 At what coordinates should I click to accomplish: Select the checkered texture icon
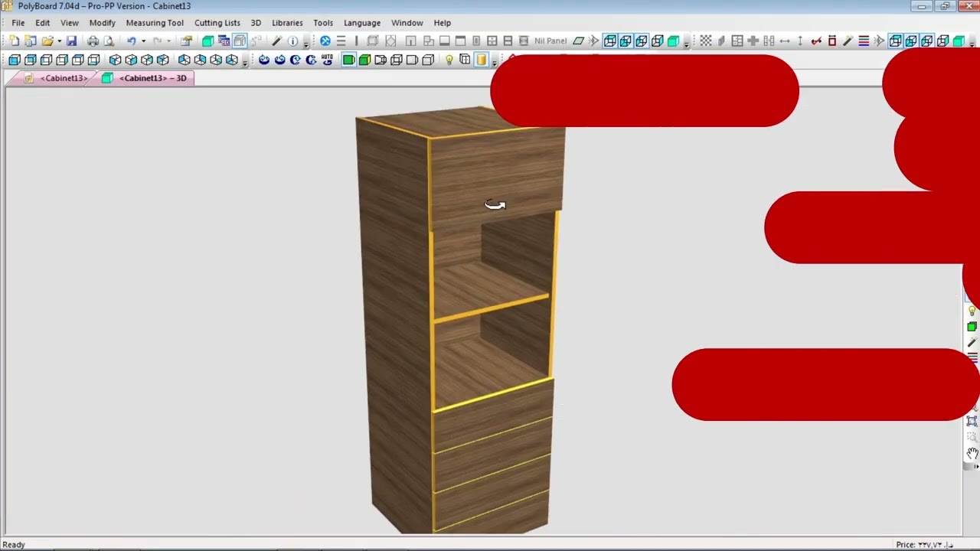pos(706,41)
